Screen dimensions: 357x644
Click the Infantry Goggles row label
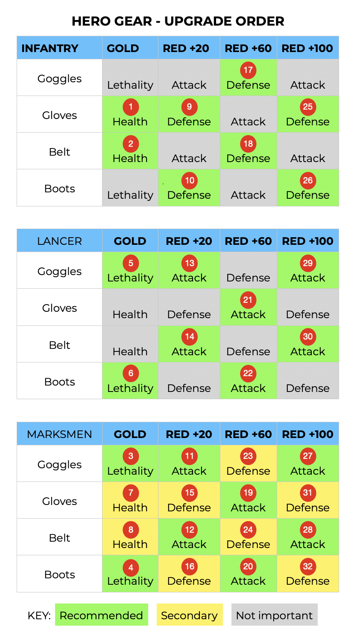pos(59,78)
